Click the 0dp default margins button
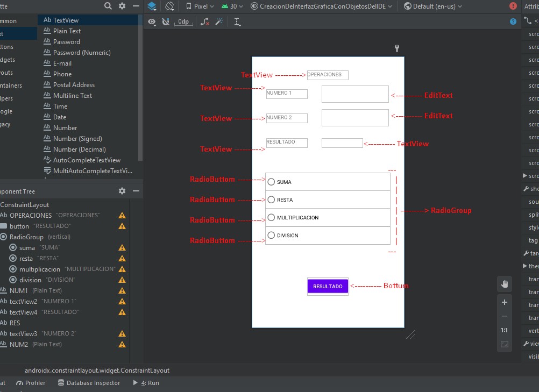 tap(183, 22)
